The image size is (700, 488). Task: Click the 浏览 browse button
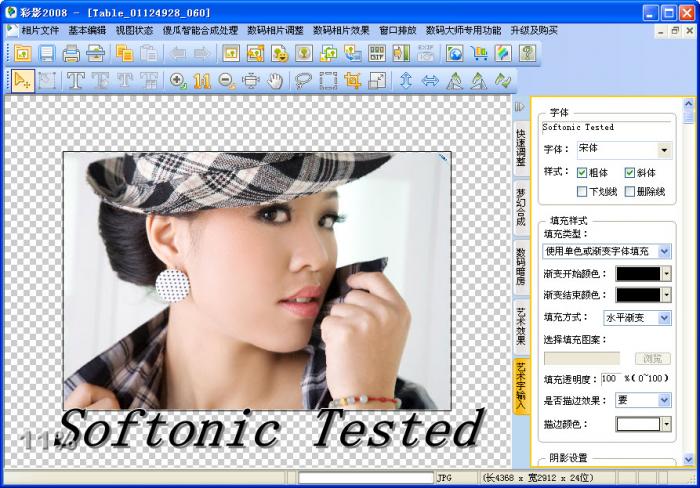tap(653, 359)
